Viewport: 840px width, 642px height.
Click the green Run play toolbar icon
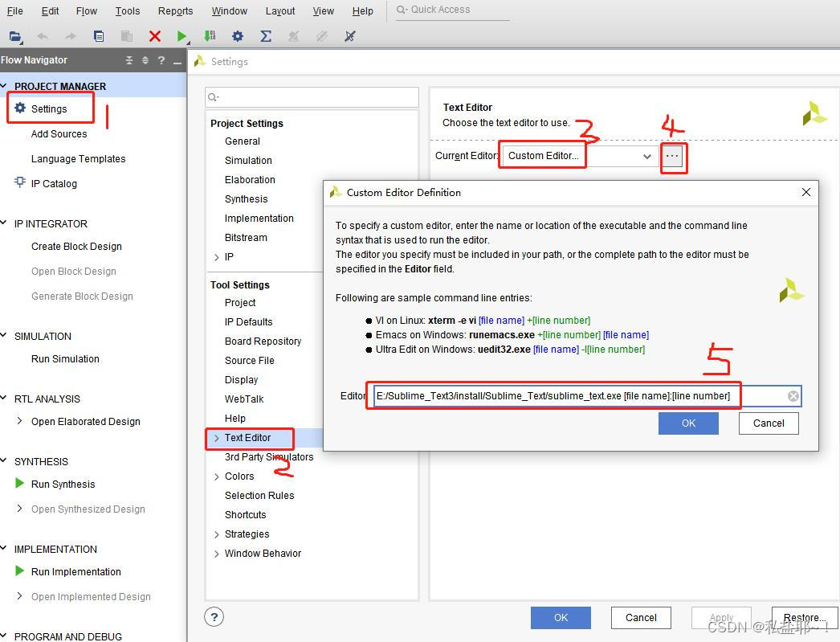[x=182, y=36]
